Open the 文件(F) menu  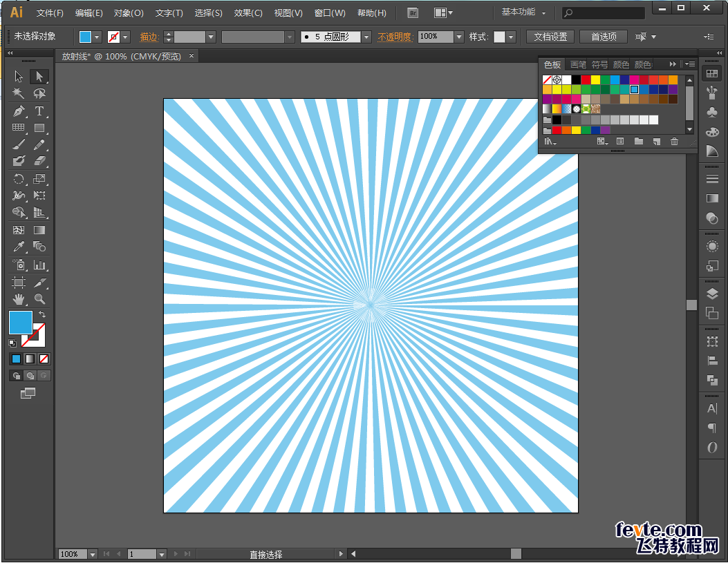pos(50,13)
